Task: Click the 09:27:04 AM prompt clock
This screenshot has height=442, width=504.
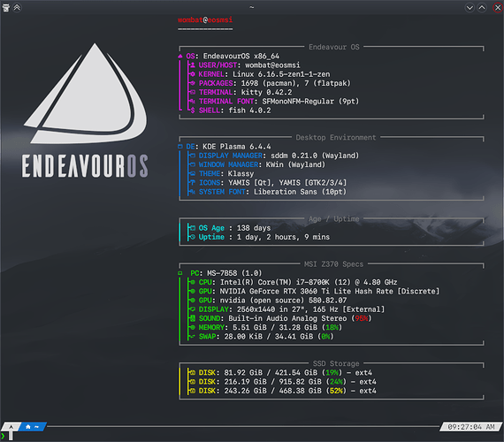Action: [471, 427]
